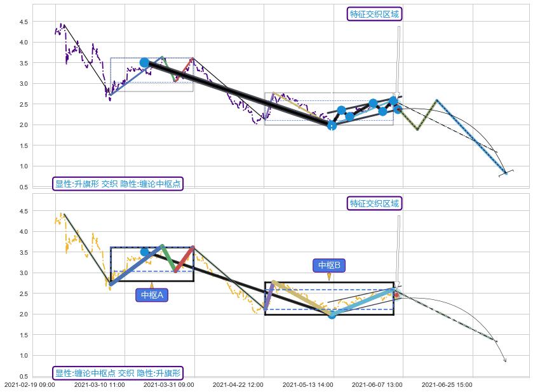The image size is (533, 392).
Task: Click the 2021-06-07 13:00 x-axis label
Action: [377, 384]
